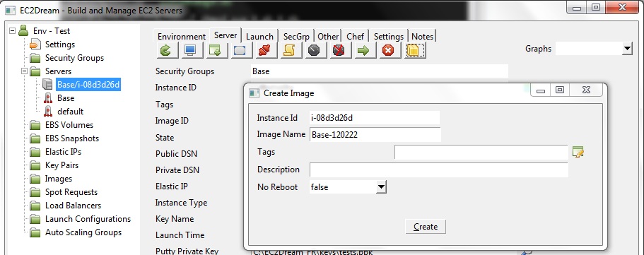Click the Env - Test root node
The width and height of the screenshot is (644, 255).
point(52,31)
